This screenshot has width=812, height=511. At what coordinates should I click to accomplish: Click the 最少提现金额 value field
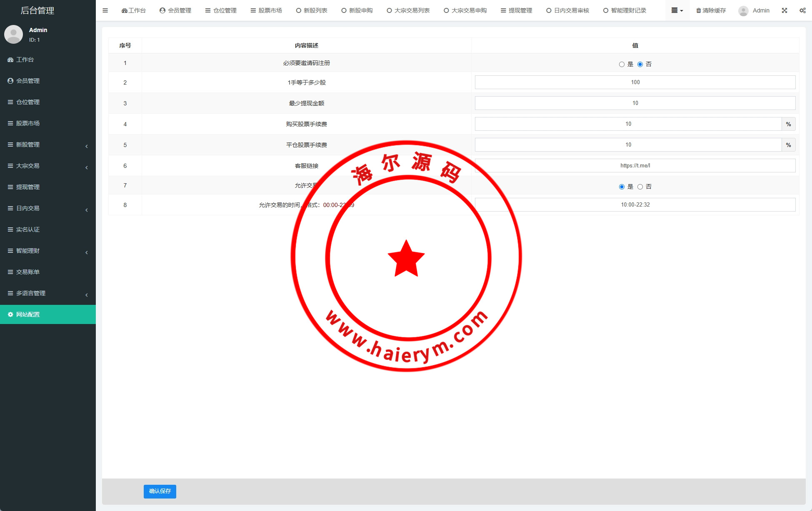pyautogui.click(x=635, y=103)
